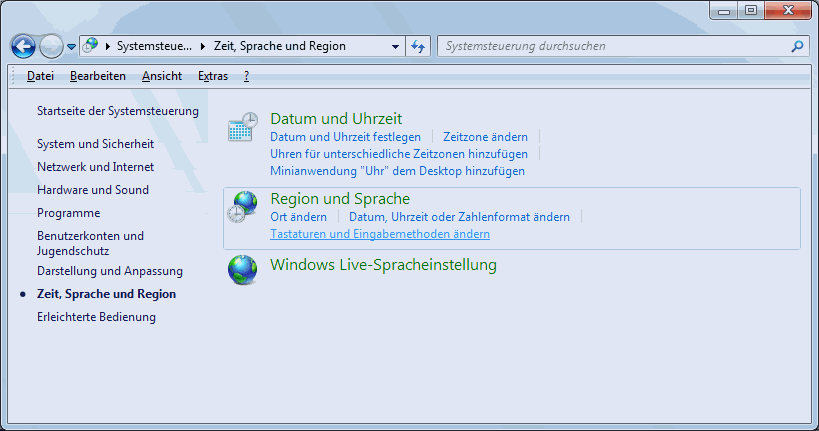819x431 pixels.
Task: Click the Datum und Uhrzeit calendar clock icon
Action: [x=242, y=127]
